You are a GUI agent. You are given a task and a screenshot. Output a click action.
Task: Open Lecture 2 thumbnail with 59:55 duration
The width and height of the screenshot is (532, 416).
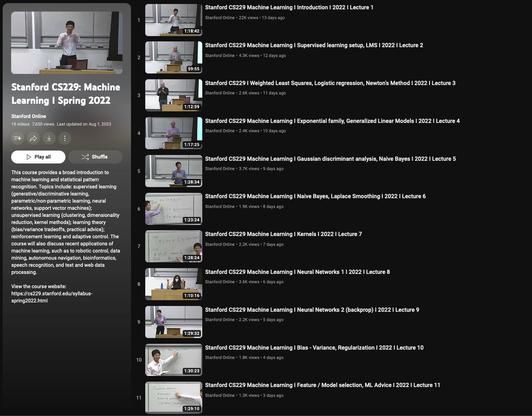[x=174, y=57]
